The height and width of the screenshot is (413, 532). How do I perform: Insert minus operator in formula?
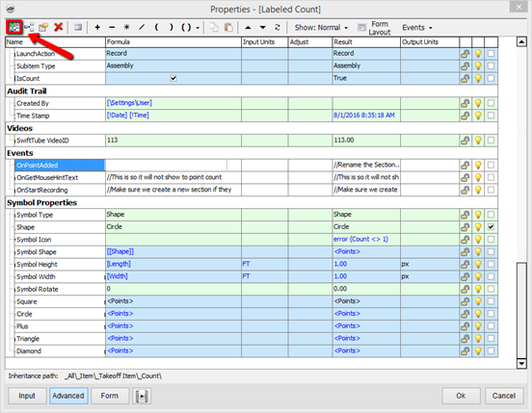(112, 27)
